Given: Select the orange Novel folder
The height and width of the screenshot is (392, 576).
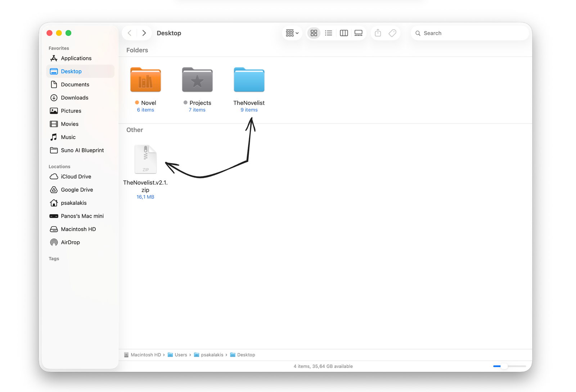Looking at the screenshot, I should click(x=145, y=80).
